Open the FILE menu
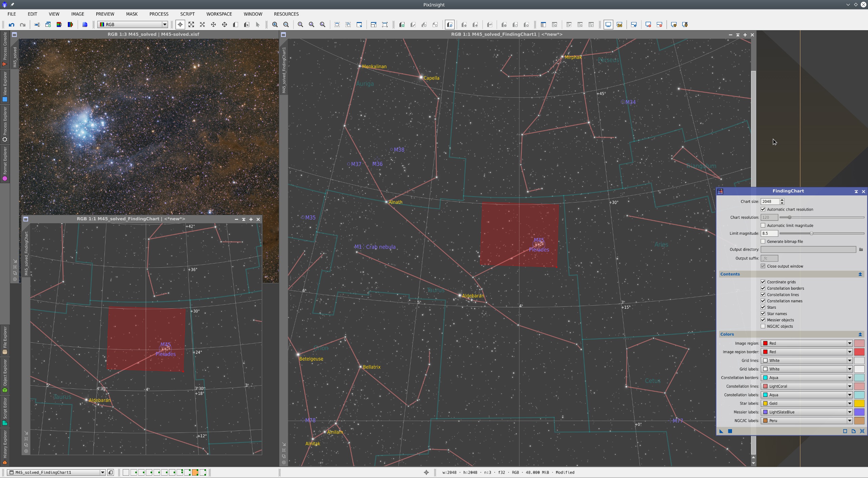This screenshot has width=868, height=478. pyautogui.click(x=12, y=14)
